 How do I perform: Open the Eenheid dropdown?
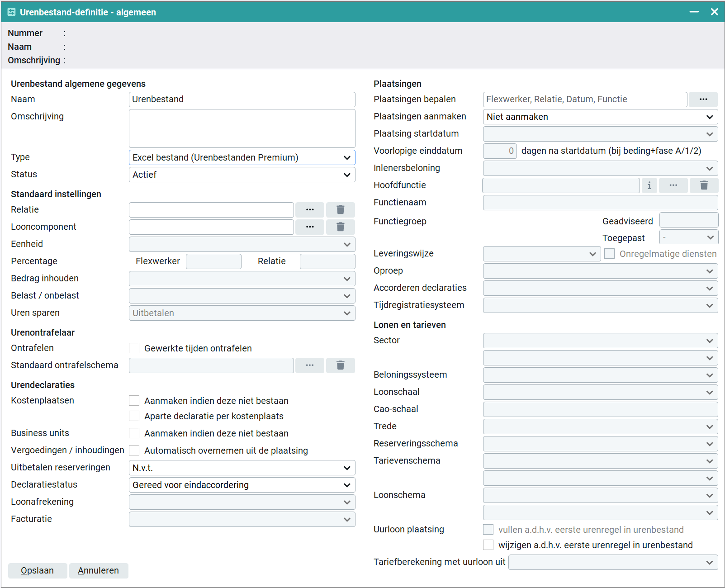click(x=242, y=244)
